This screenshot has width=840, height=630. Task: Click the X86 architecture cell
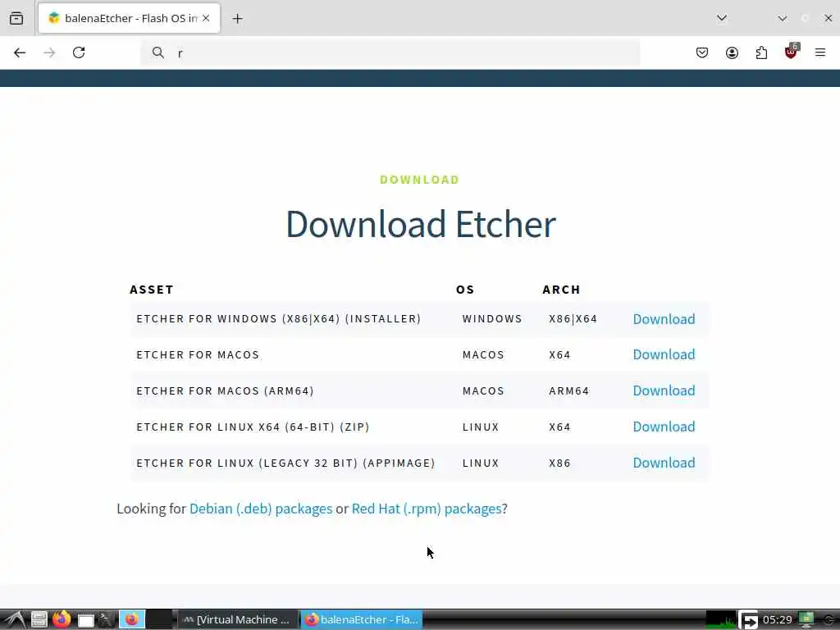coord(559,463)
